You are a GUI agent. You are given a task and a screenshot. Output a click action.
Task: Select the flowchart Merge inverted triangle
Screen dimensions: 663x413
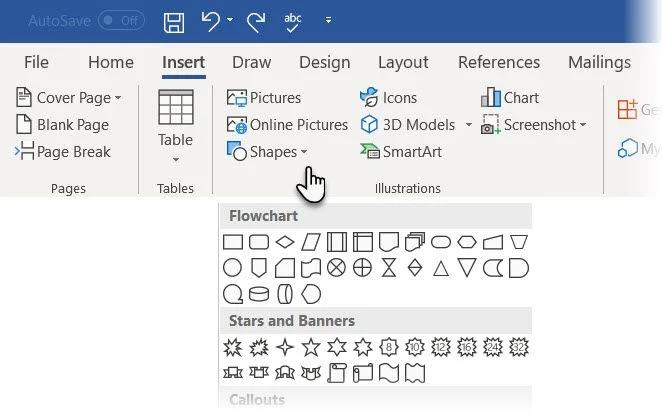[467, 268]
